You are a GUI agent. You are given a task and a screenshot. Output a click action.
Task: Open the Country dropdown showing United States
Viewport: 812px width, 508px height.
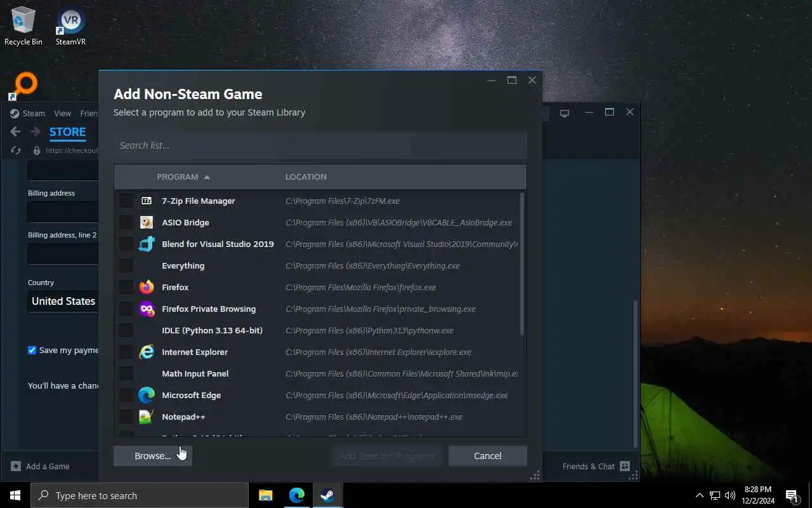(63, 301)
